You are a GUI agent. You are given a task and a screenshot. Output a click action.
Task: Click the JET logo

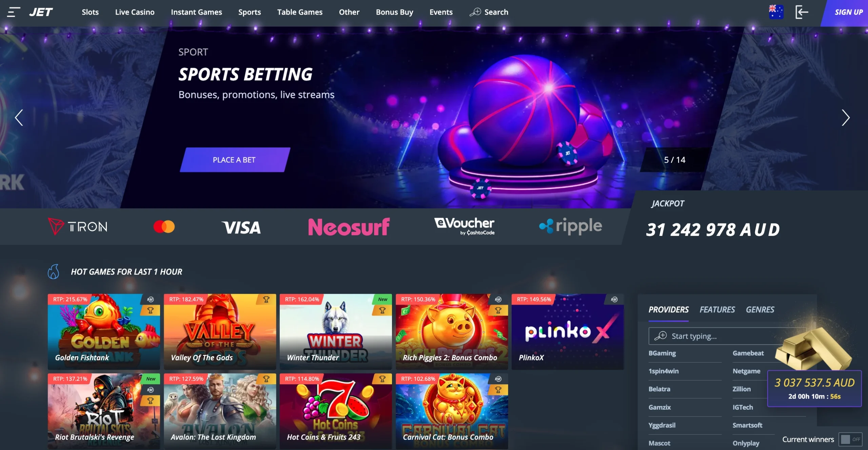tap(41, 12)
